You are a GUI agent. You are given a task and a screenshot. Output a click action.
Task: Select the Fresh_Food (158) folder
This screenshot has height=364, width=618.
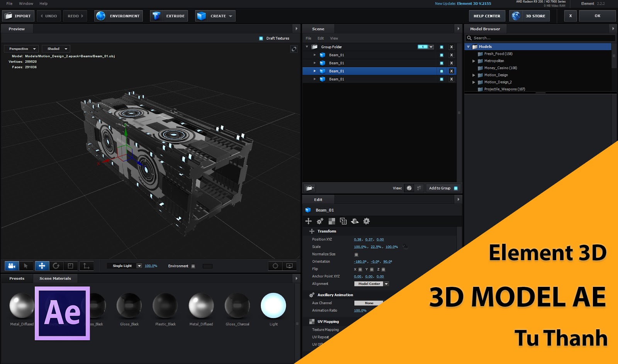498,54
